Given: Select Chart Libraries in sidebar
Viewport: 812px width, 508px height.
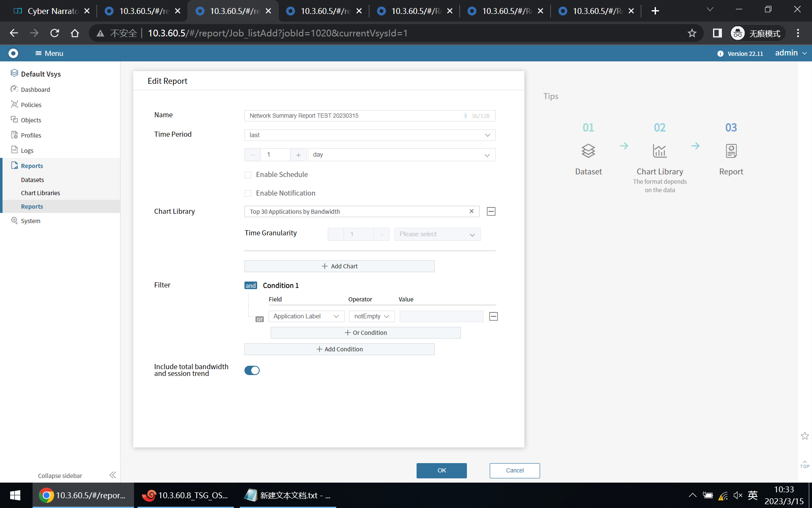Looking at the screenshot, I should (41, 193).
